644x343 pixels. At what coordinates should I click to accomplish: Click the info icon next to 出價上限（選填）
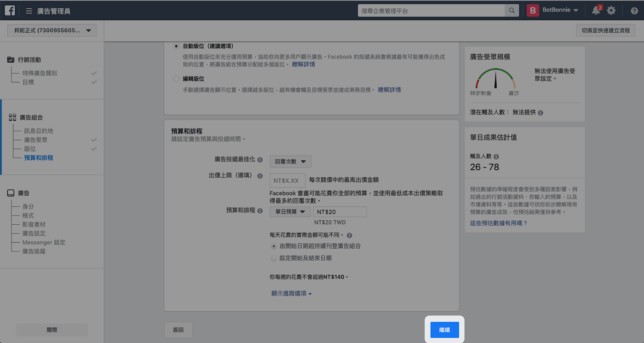click(x=260, y=176)
